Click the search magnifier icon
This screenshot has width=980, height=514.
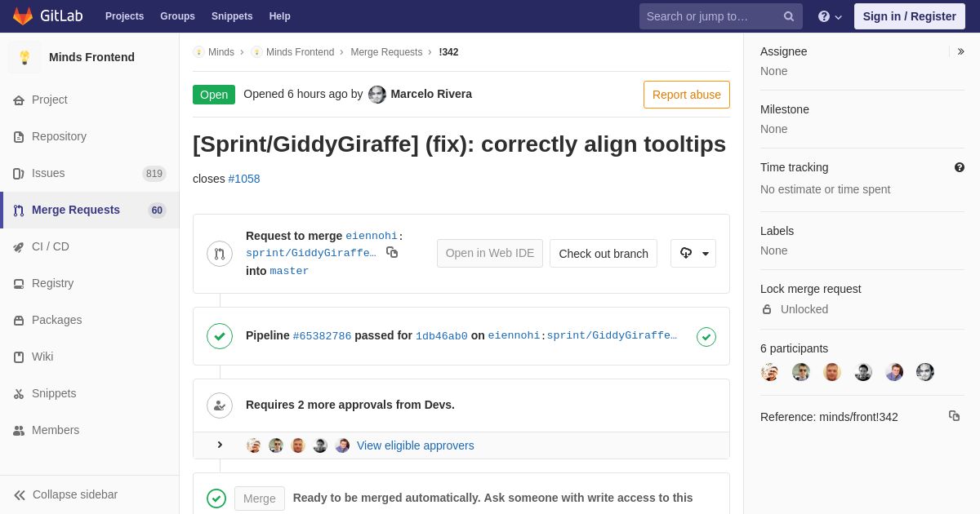789,16
